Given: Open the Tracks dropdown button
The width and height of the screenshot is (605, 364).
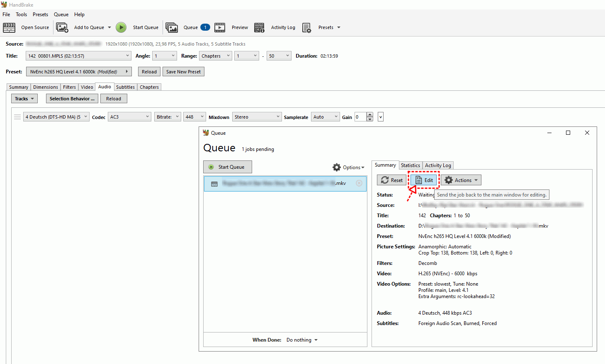Looking at the screenshot, I should (x=24, y=99).
